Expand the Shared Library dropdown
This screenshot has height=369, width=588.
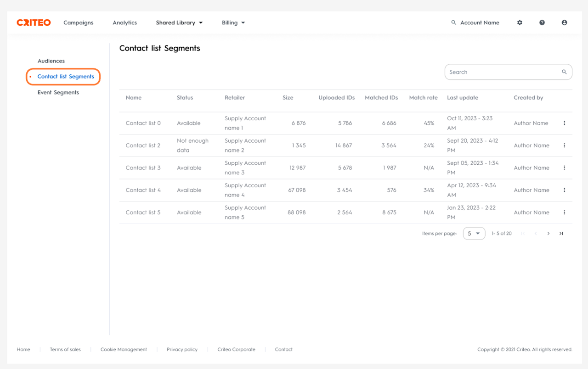(179, 22)
